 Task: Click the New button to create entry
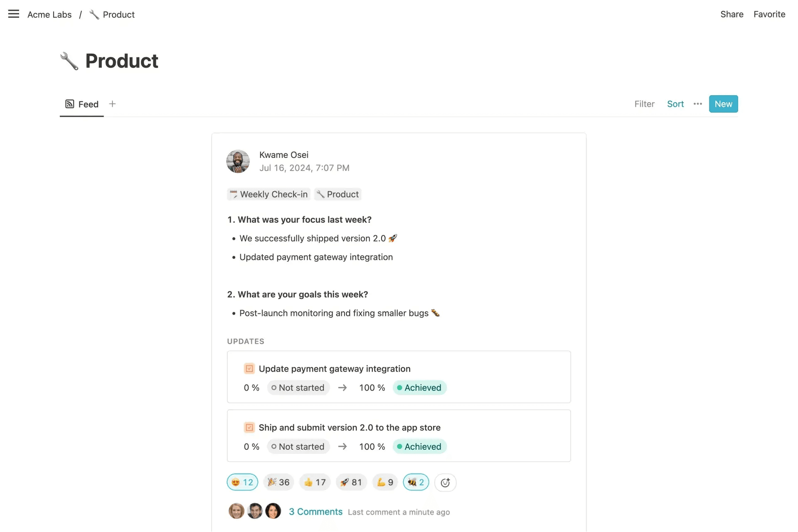pyautogui.click(x=723, y=103)
